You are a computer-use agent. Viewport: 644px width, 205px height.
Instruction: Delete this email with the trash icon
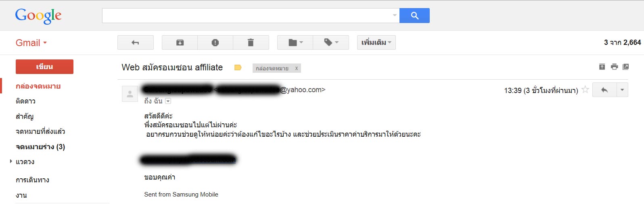coord(251,42)
